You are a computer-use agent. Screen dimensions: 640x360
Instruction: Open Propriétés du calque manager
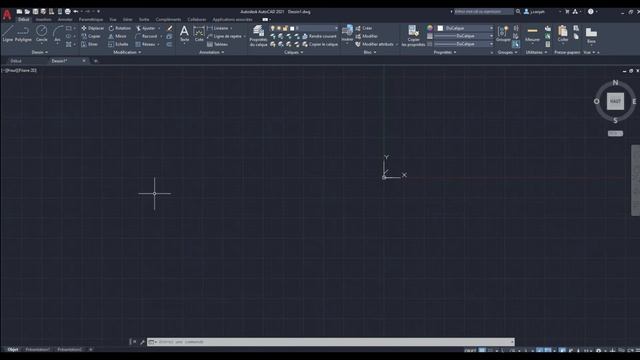pos(258,36)
